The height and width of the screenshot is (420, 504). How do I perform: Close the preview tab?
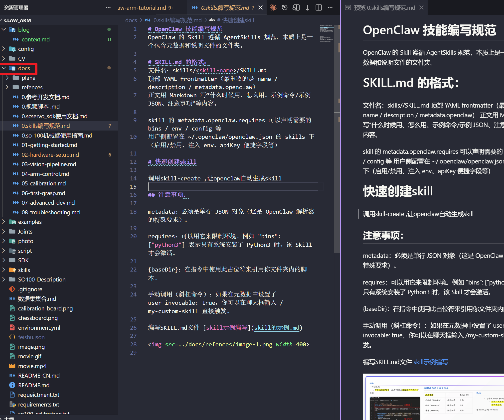click(x=422, y=8)
